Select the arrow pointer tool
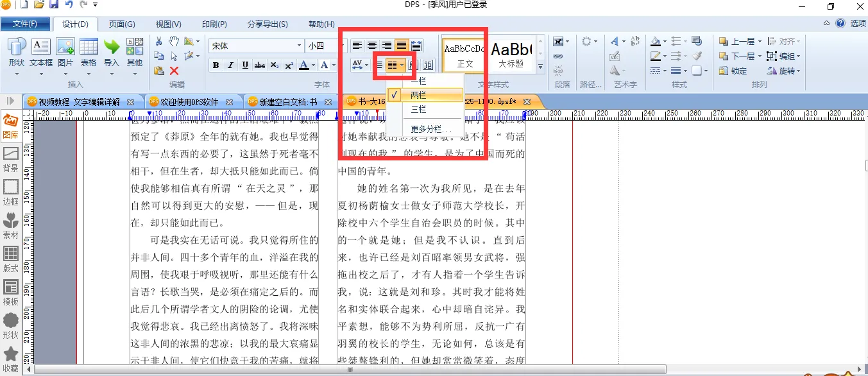 click(174, 56)
